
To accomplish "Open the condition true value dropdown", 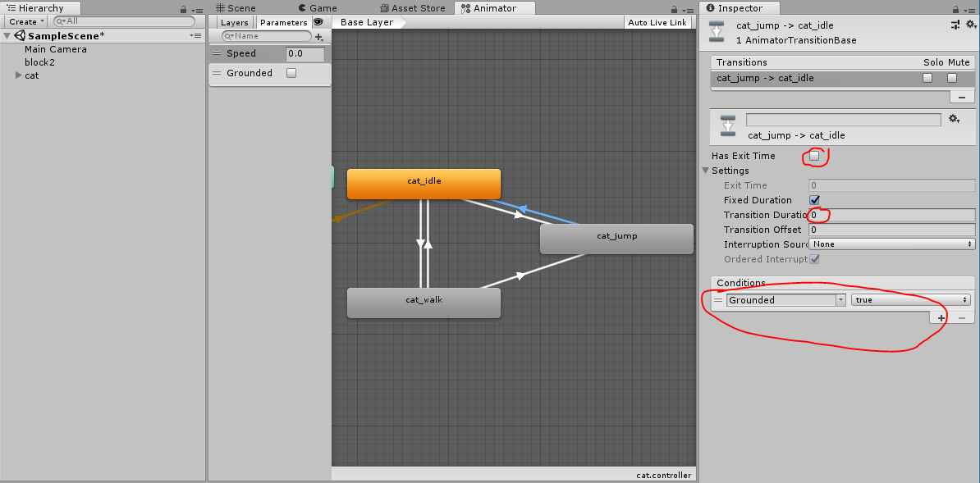I will (x=910, y=300).
